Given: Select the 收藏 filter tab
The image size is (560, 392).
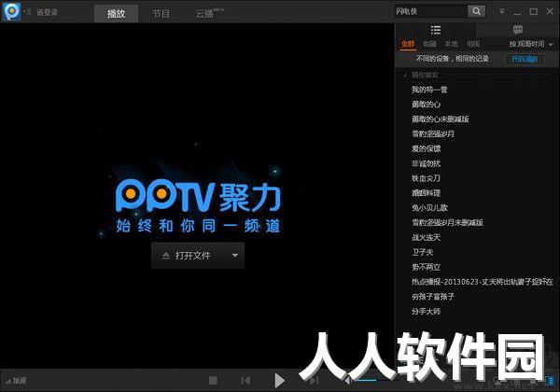Looking at the screenshot, I should (x=429, y=44).
